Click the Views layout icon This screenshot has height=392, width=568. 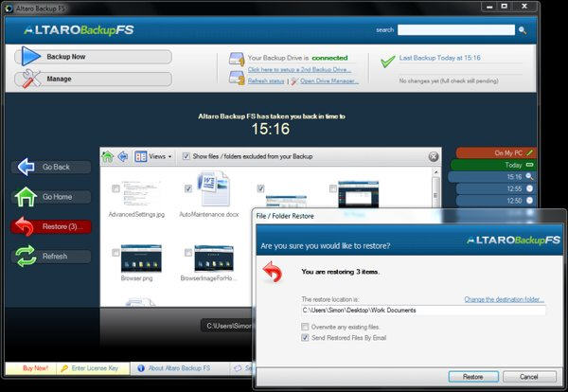coord(140,156)
